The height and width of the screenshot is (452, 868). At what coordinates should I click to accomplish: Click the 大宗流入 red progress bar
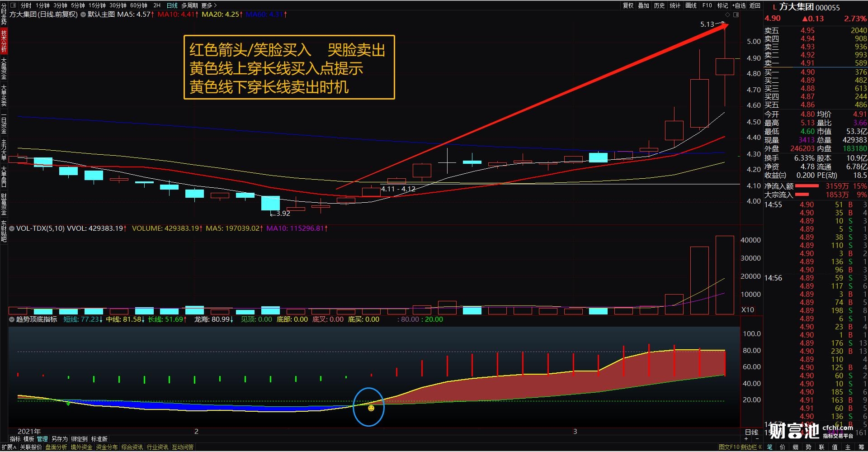point(802,195)
